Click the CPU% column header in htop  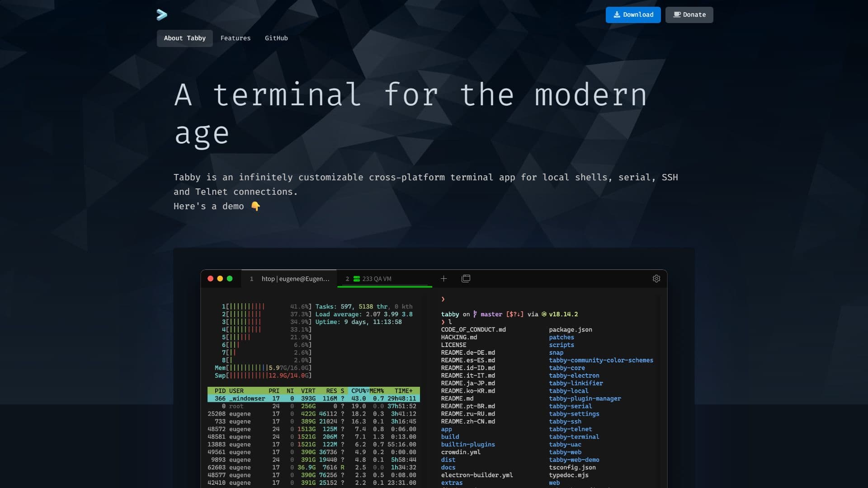click(x=360, y=391)
